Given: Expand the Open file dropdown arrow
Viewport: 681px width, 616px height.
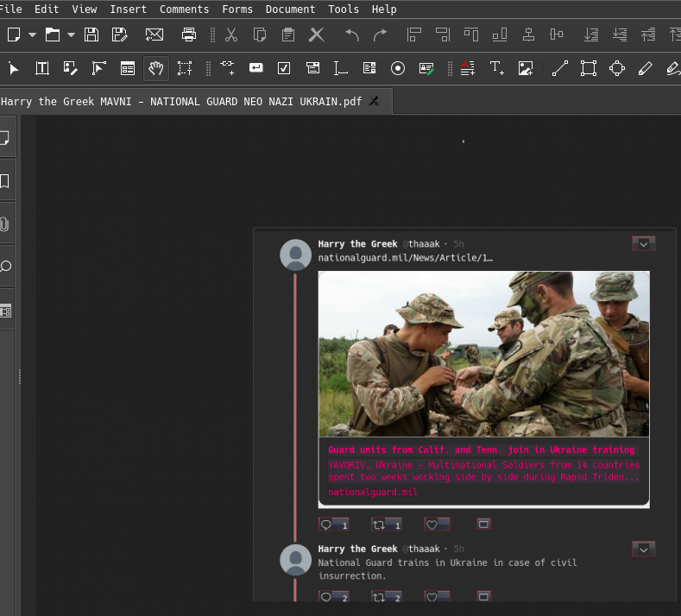Looking at the screenshot, I should click(72, 35).
